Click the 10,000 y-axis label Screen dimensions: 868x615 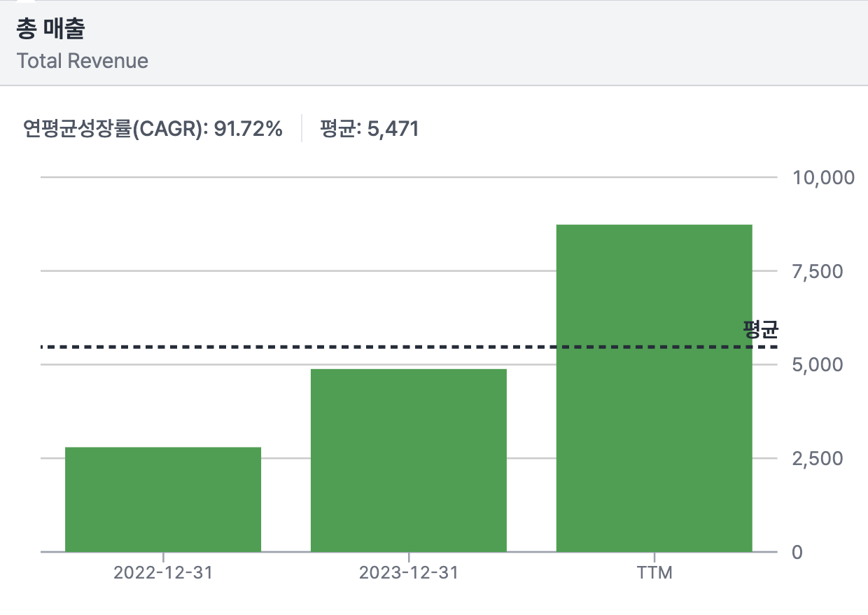coord(823,177)
